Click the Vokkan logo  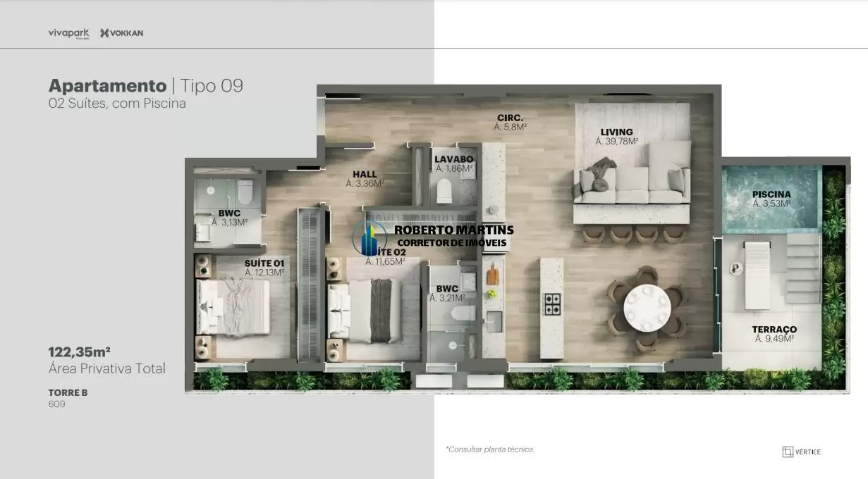coord(122,33)
